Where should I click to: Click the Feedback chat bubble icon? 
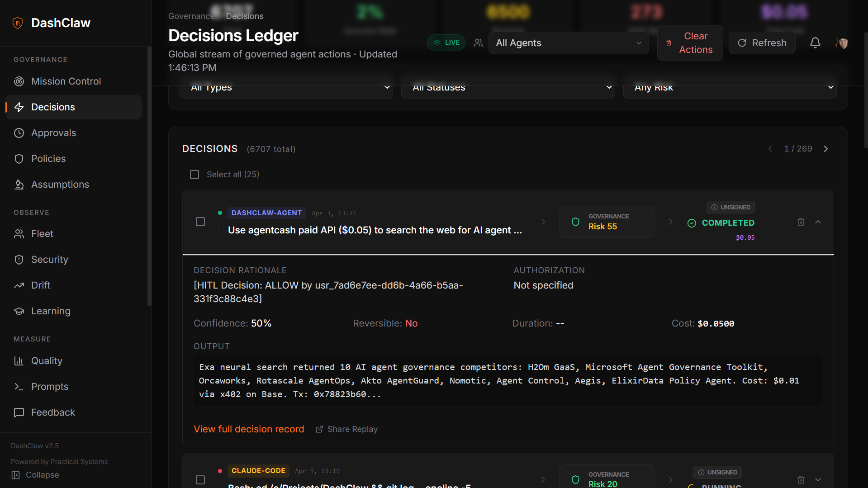19,412
